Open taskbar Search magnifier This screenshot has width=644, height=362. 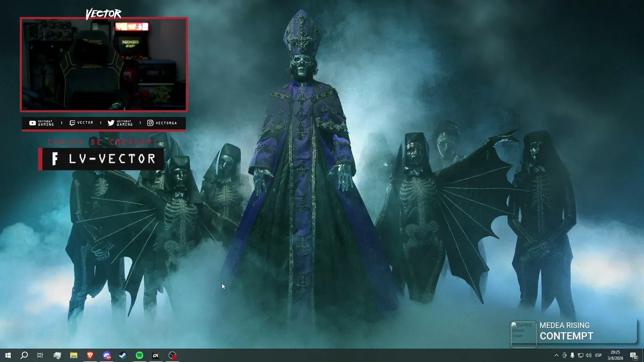pos(24,355)
